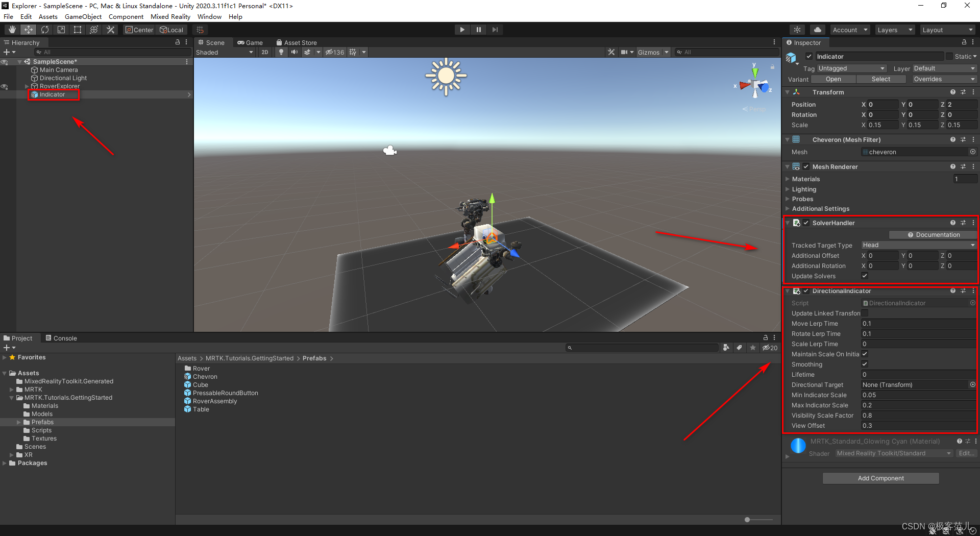Check Update Linked Transform

coord(865,313)
